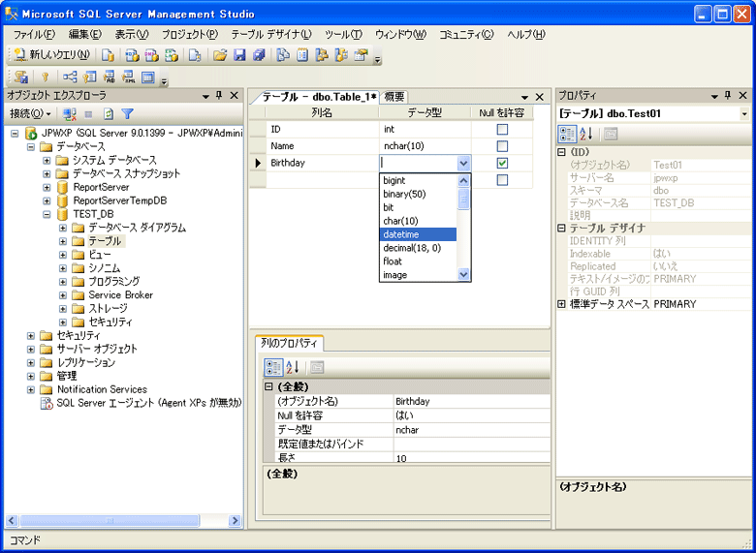Open the 編集 menu
Image resolution: width=756 pixels, height=553 pixels.
(x=85, y=35)
